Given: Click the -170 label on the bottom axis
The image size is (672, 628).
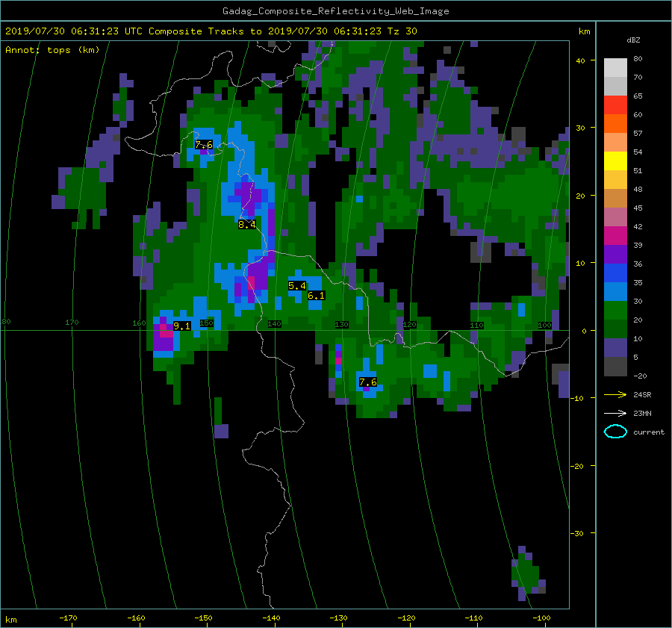Looking at the screenshot, I should click(x=68, y=618).
